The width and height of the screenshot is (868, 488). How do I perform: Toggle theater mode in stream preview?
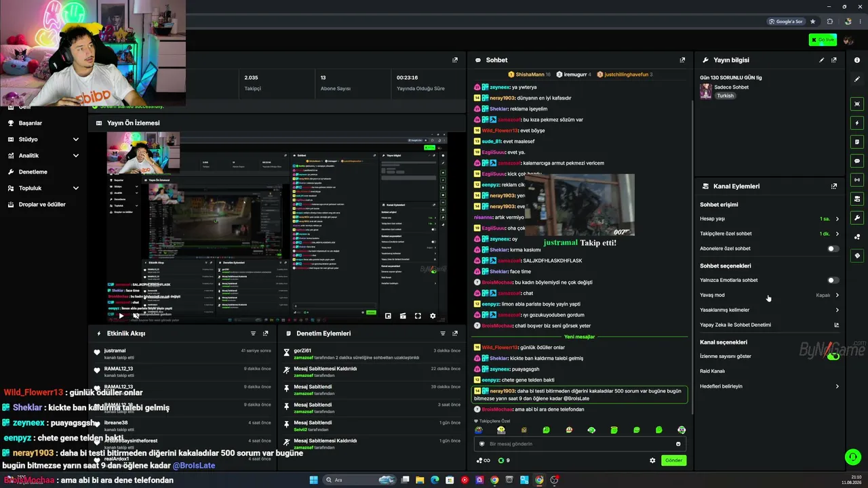tap(403, 316)
